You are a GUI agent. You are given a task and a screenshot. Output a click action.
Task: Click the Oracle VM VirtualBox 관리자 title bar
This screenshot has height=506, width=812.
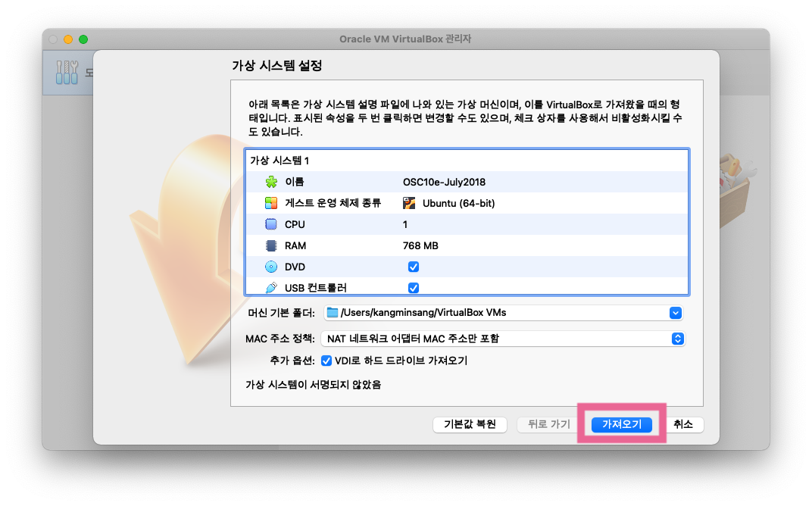(405, 39)
